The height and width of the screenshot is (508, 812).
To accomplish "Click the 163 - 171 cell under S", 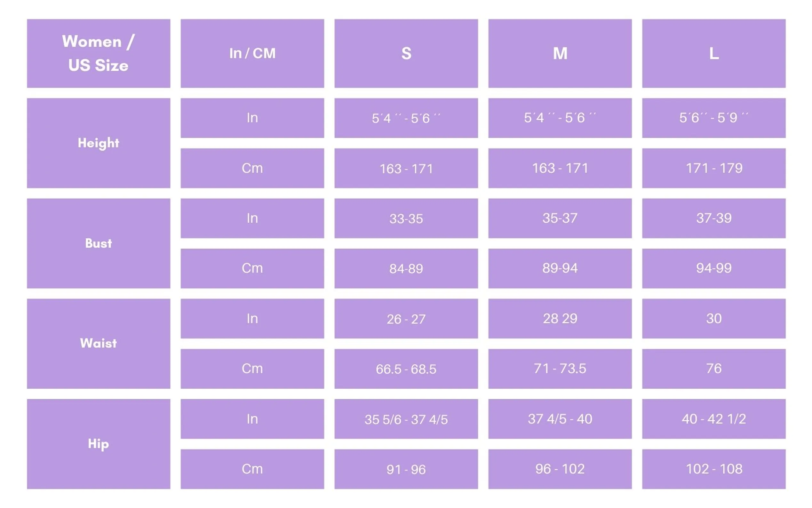I will point(406,168).
